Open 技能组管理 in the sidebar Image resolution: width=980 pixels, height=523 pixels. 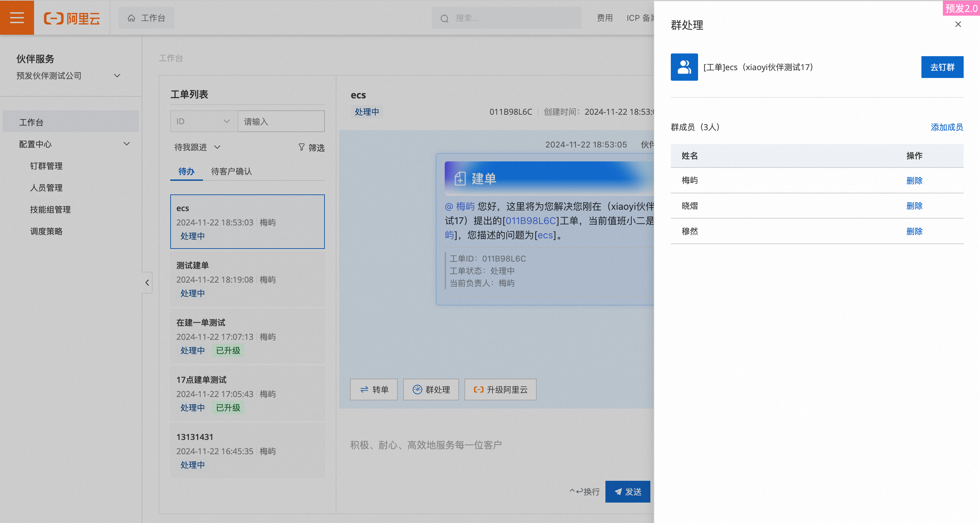pos(51,209)
